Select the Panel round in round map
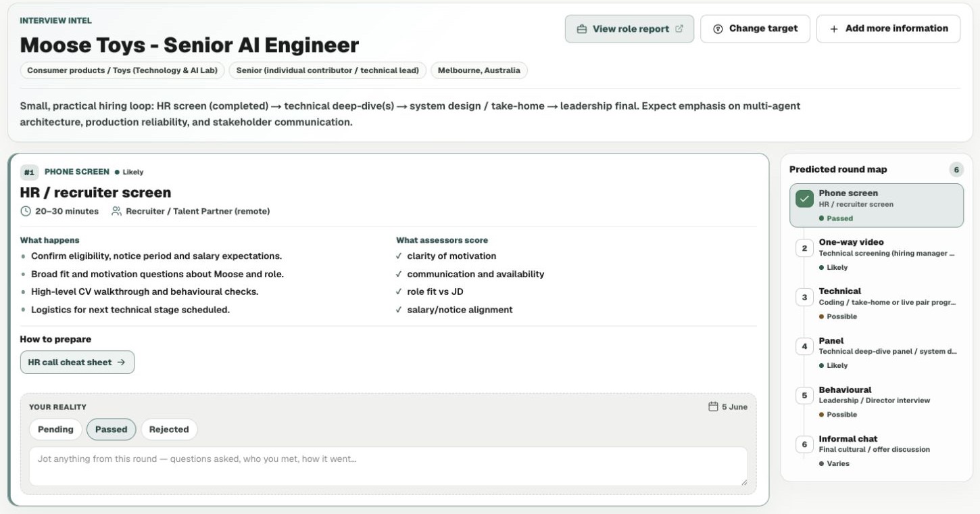This screenshot has height=514, width=980. (x=877, y=353)
